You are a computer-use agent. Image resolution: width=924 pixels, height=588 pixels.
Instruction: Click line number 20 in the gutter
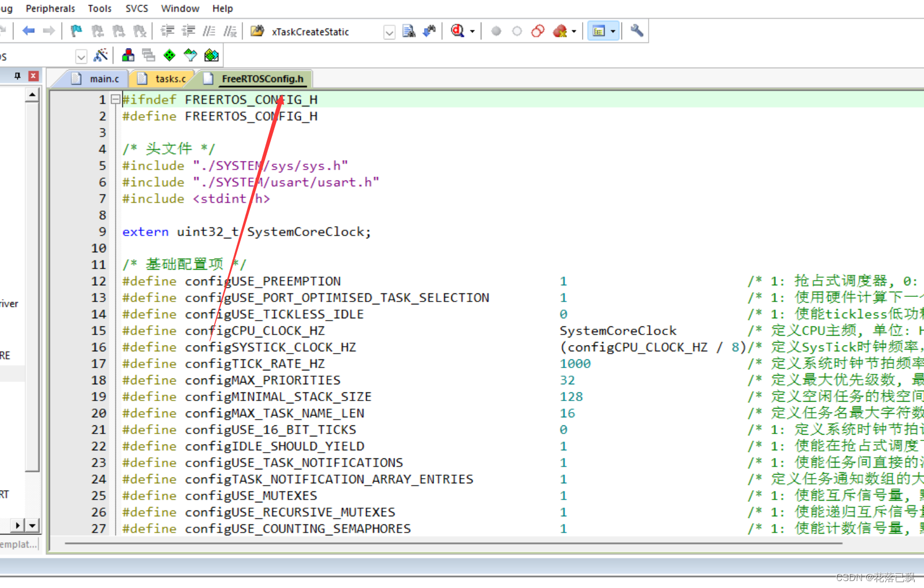coord(99,413)
